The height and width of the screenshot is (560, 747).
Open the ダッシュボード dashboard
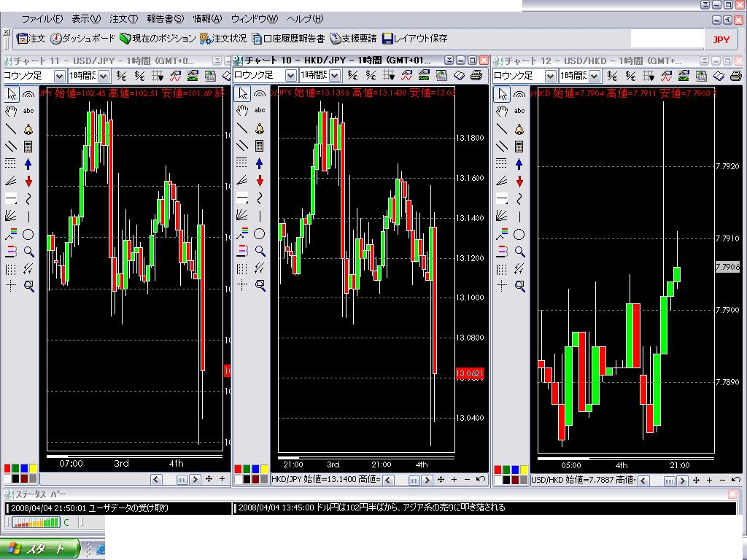coord(83,39)
